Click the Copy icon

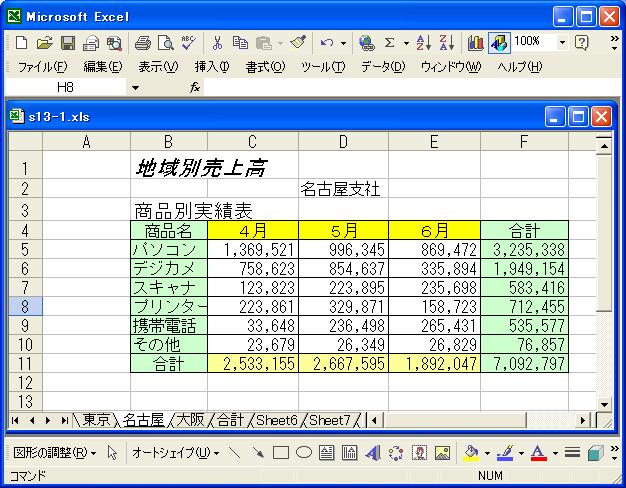[240, 42]
